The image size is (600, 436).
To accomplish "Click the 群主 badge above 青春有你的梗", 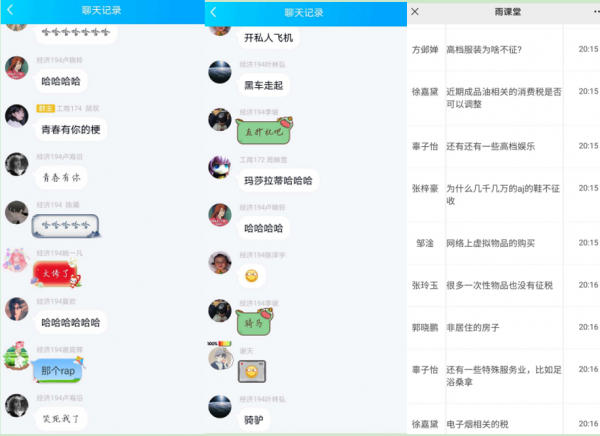I will pyautogui.click(x=44, y=108).
